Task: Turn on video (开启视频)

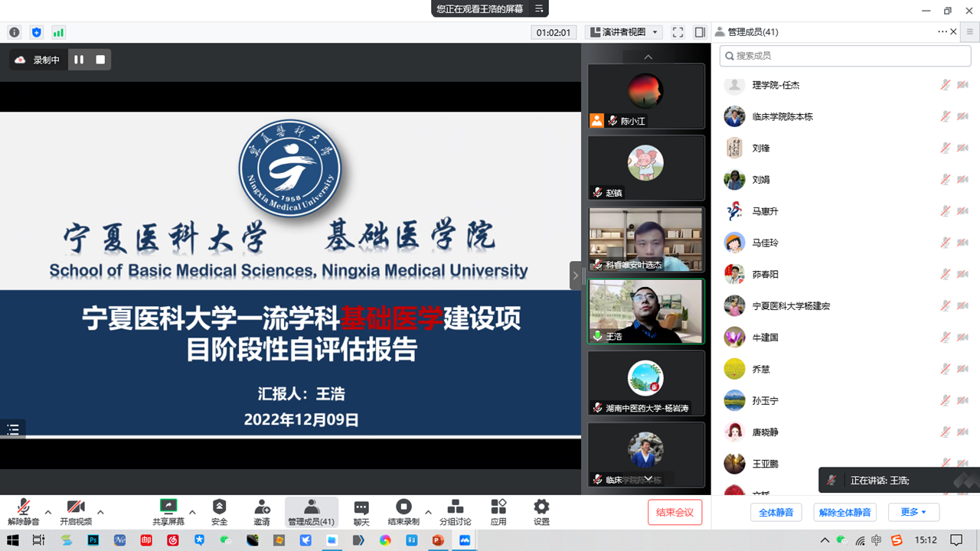Action: (x=75, y=507)
